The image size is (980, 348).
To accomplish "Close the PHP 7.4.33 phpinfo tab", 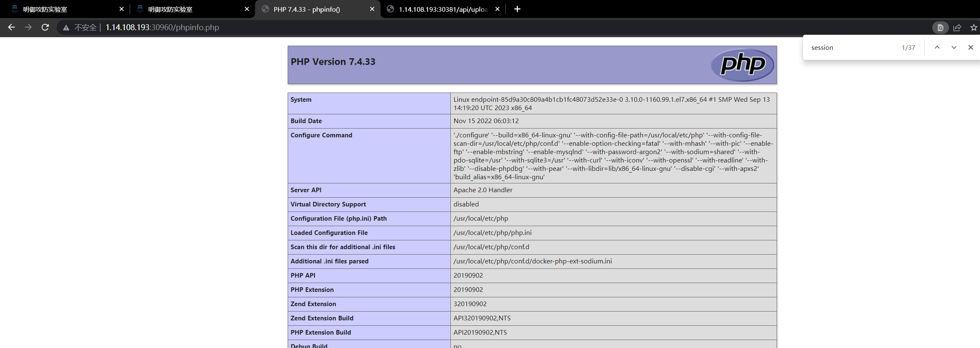I will [x=372, y=9].
